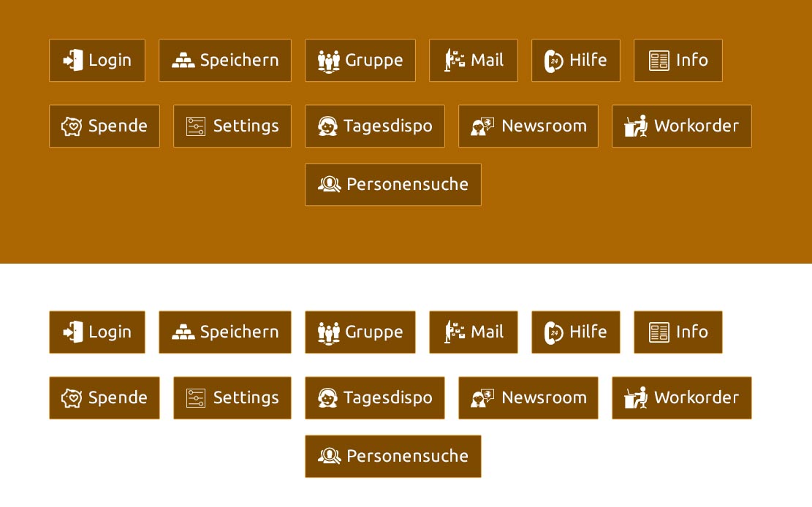812x507 pixels.
Task: Open Tagesdispo in the white section
Action: [374, 397]
